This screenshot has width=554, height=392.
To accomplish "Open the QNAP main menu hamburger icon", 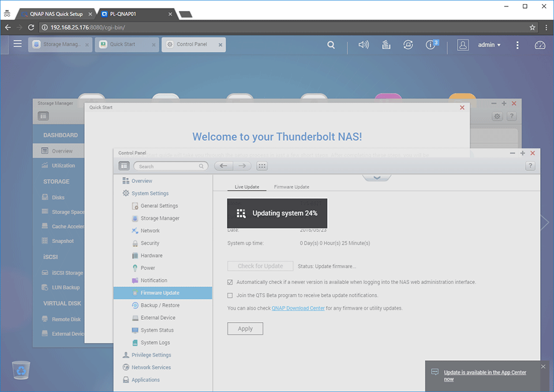I will 17,44.
